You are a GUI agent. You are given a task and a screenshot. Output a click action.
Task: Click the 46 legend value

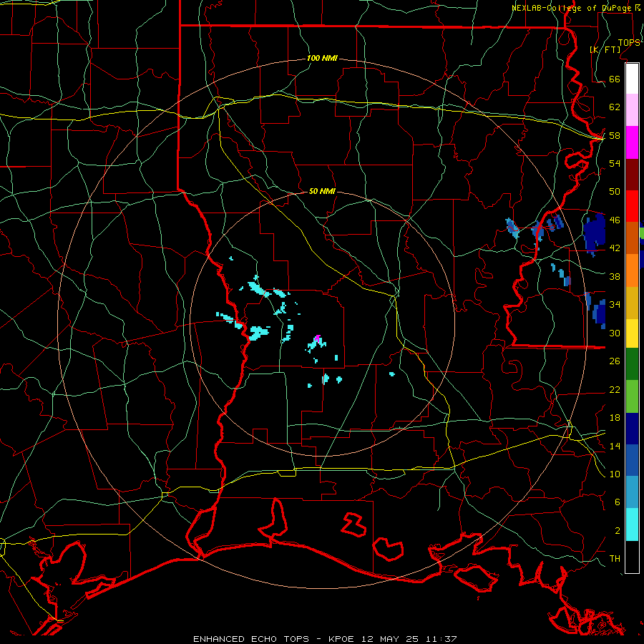click(615, 220)
